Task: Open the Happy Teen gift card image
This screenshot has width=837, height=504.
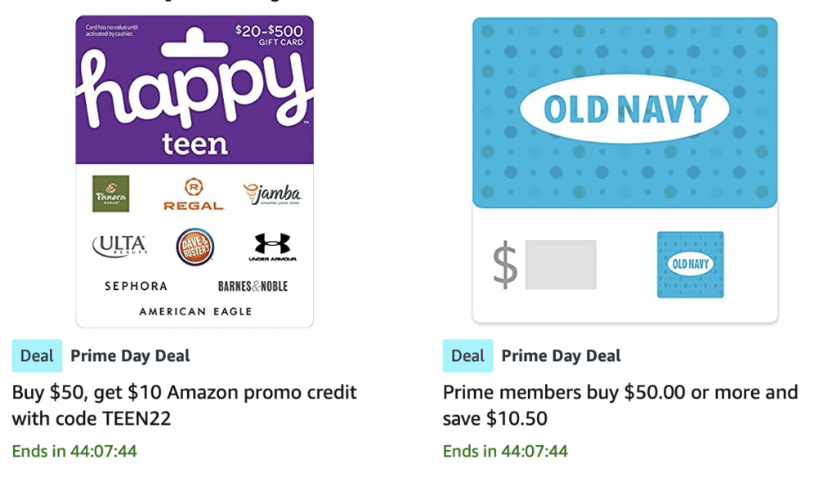Action: coord(195,90)
